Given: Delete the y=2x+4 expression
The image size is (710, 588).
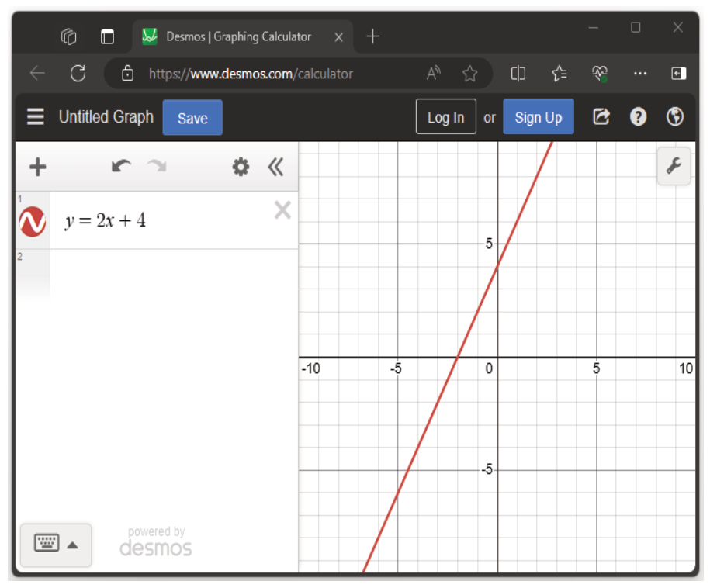Looking at the screenshot, I should coord(282,210).
